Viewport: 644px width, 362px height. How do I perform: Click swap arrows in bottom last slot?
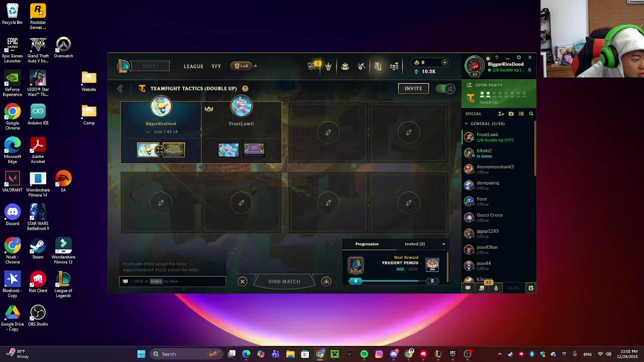[409, 203]
